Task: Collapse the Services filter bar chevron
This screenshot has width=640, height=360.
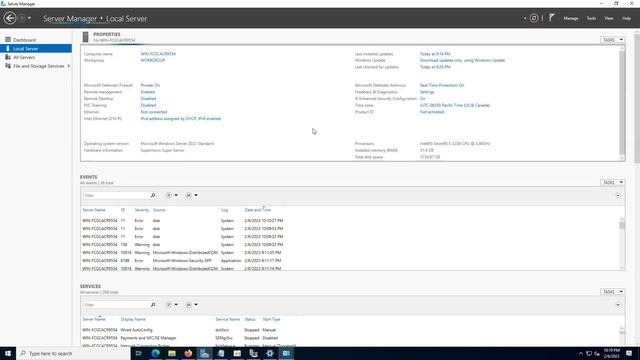Action: point(618,305)
